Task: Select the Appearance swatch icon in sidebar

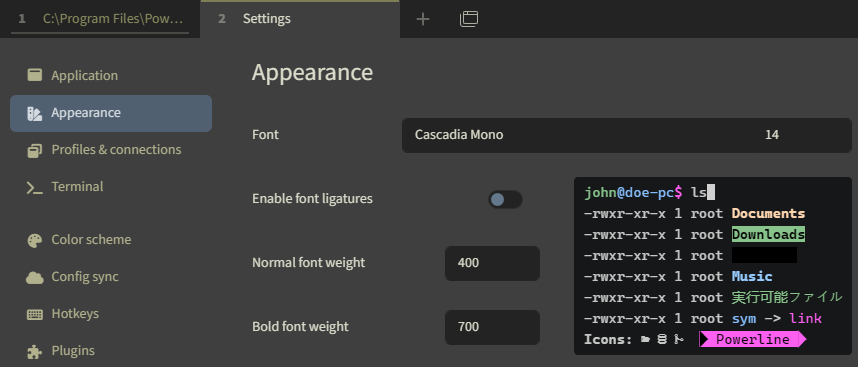Action: 34,113
